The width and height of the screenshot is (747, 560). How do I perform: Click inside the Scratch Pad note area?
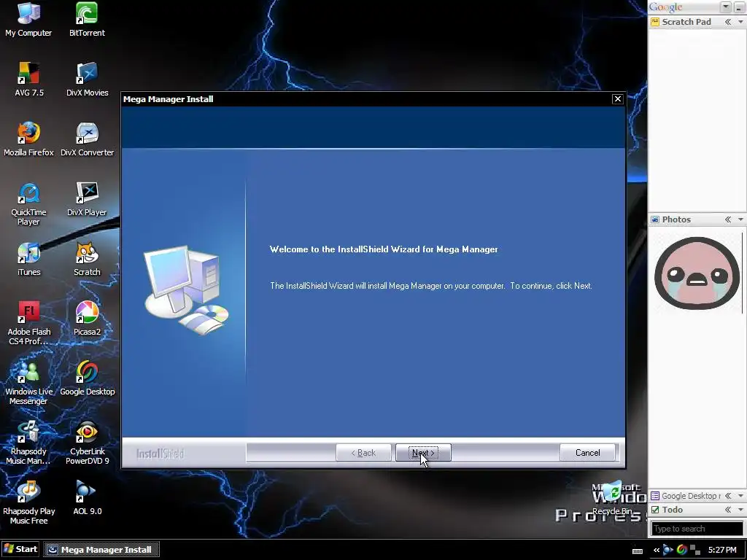pos(697,119)
